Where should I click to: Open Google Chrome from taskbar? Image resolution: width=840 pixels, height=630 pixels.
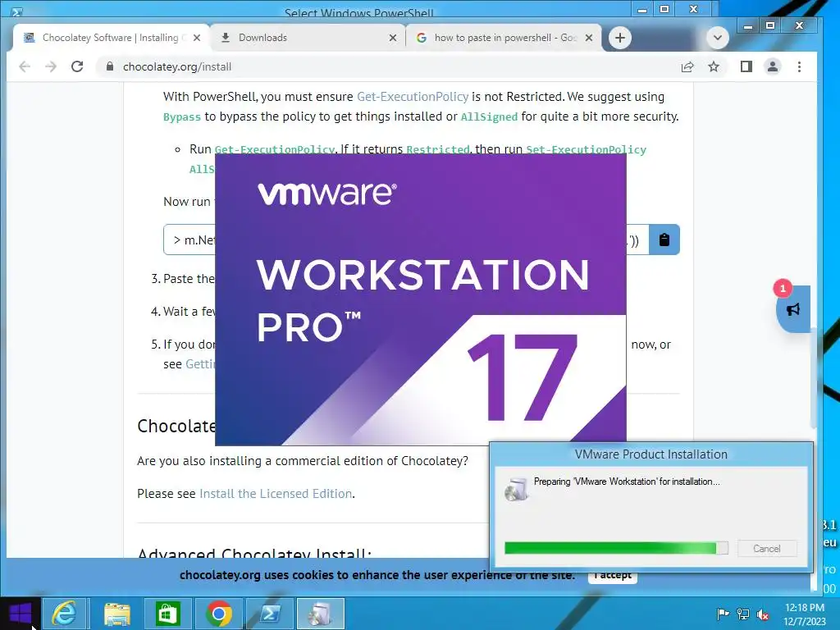pyautogui.click(x=218, y=614)
